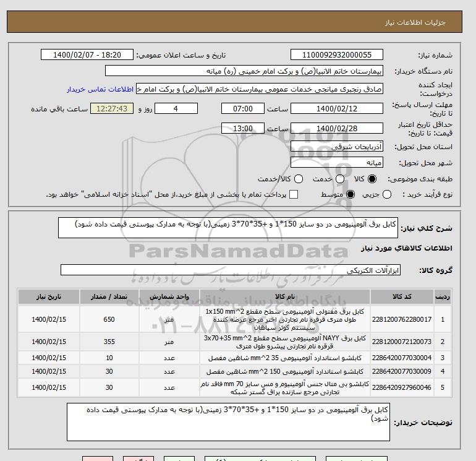Click the شرح کلی نیاز description box
Screen dimensions: 476x461
(x=228, y=228)
